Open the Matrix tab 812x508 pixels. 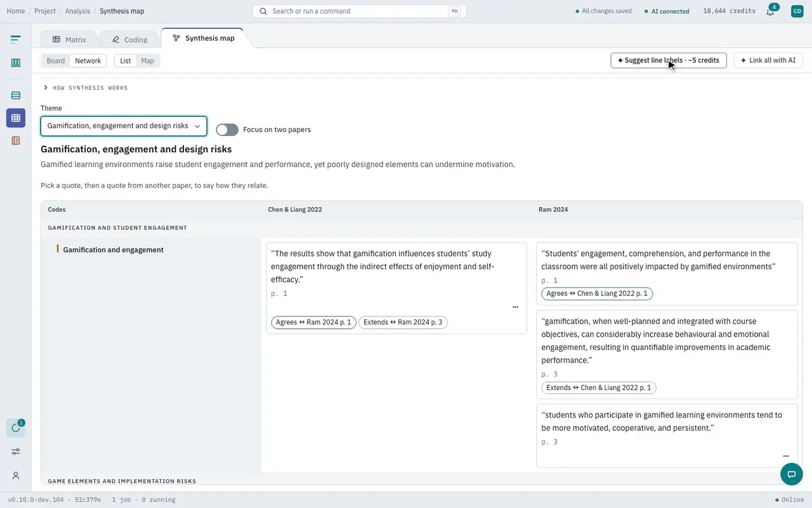pos(69,39)
